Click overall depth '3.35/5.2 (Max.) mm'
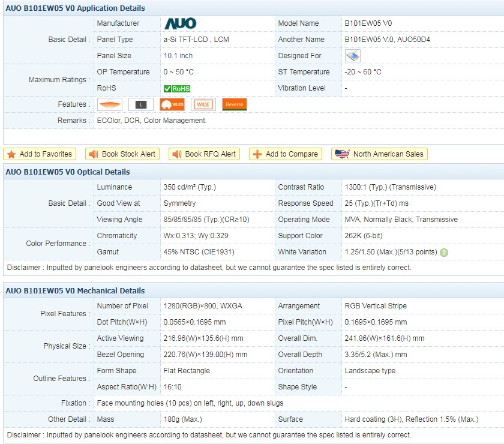504x444 pixels. 376,354
